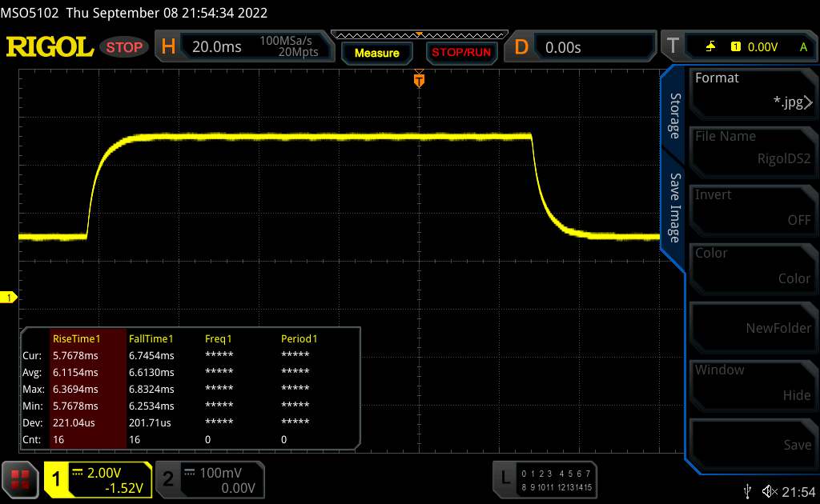This screenshot has width=820, height=504.
Task: Toggle channel 1 2.00V button
Action: pos(98,480)
